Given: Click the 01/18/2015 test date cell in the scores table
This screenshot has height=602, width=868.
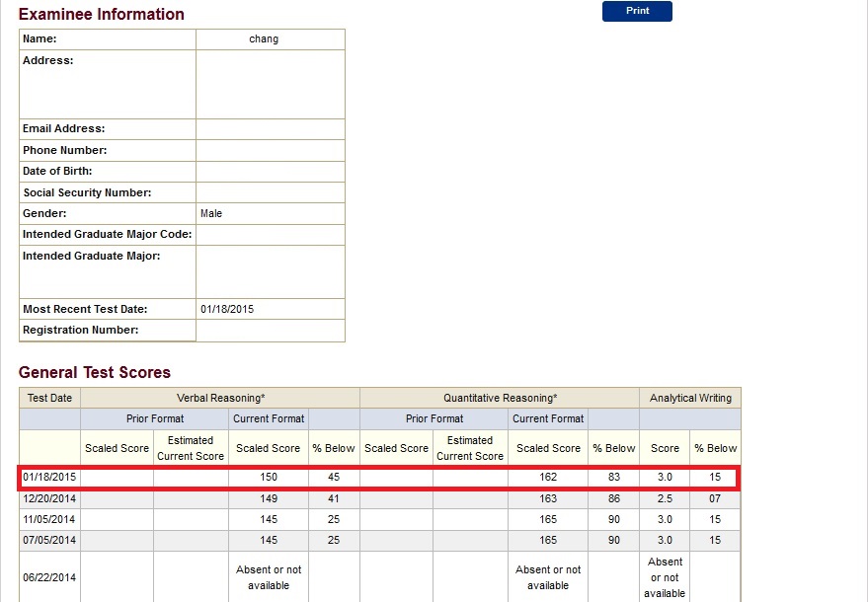Looking at the screenshot, I should 49,477.
